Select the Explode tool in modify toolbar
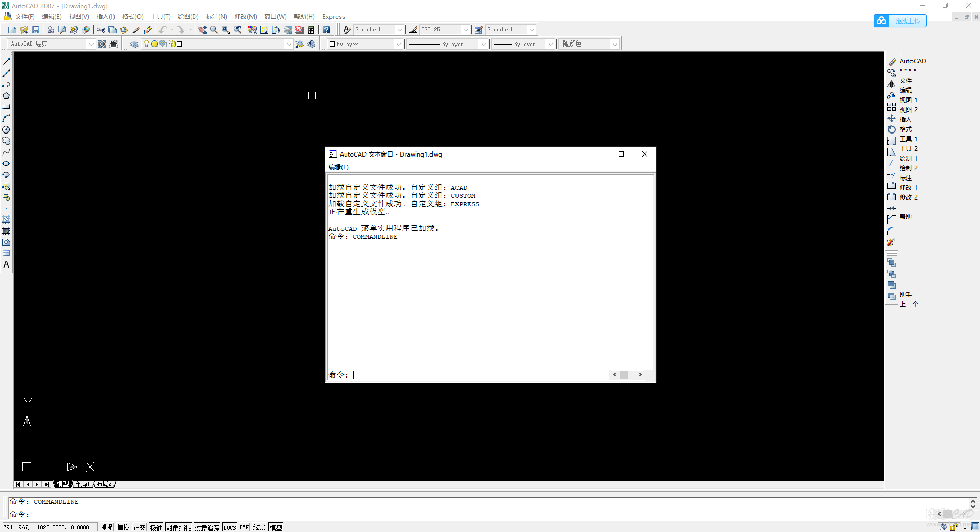The height and width of the screenshot is (532, 980). (x=892, y=242)
